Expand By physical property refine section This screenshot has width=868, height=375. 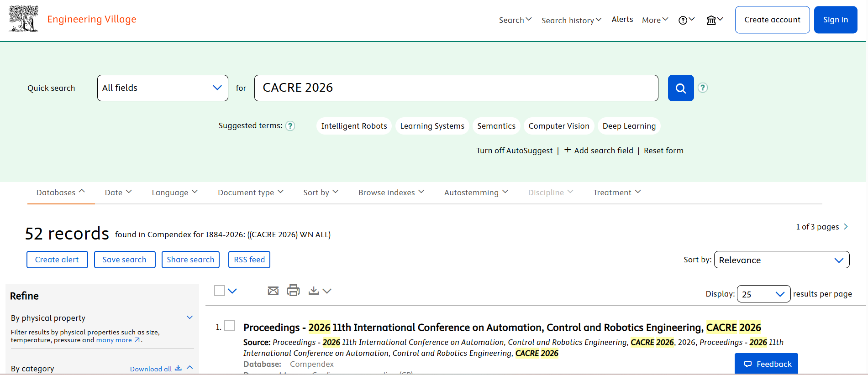pos(190,318)
